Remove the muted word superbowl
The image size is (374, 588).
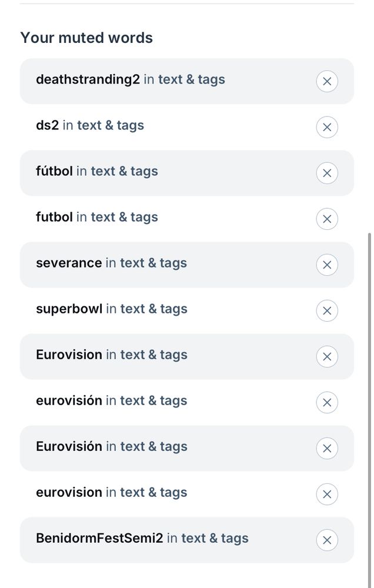coord(327,310)
